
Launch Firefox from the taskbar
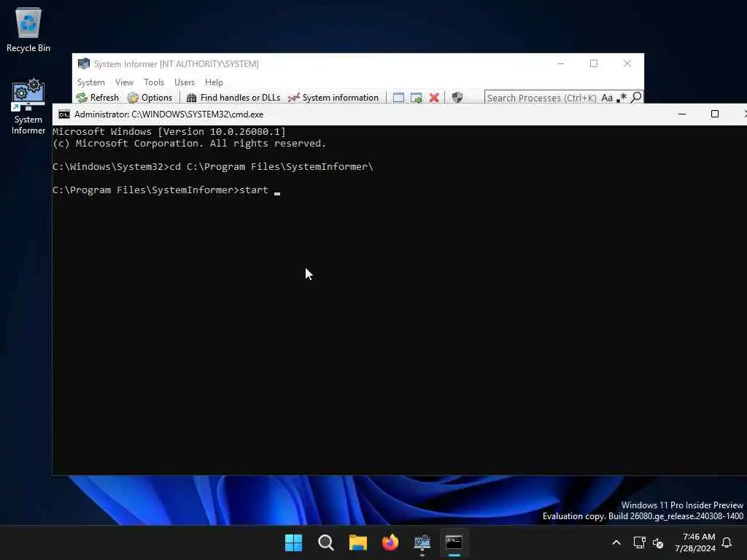pos(390,542)
